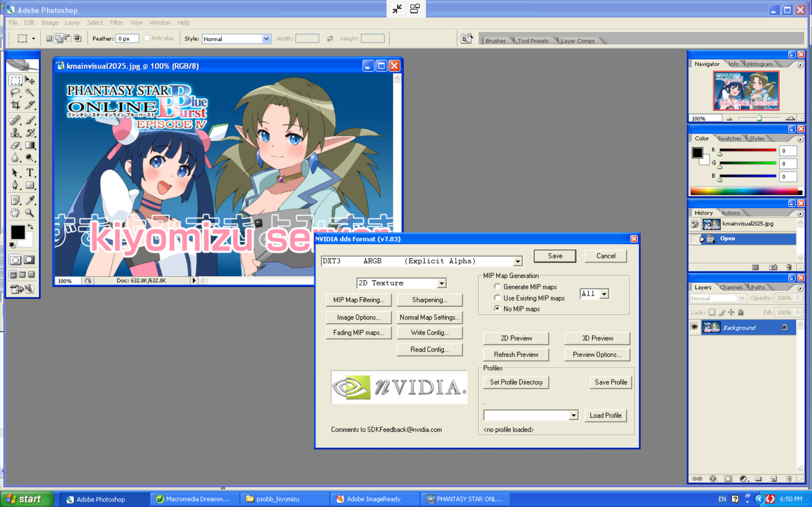812x507 pixels.
Task: Open the All MIP levels dropdown
Action: click(x=604, y=294)
